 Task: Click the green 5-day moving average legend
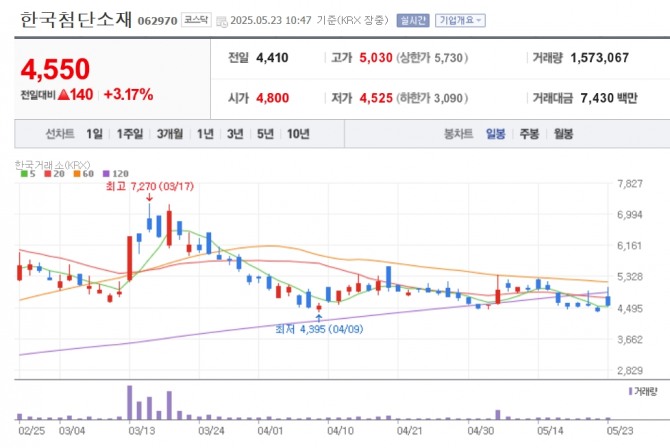[28, 174]
